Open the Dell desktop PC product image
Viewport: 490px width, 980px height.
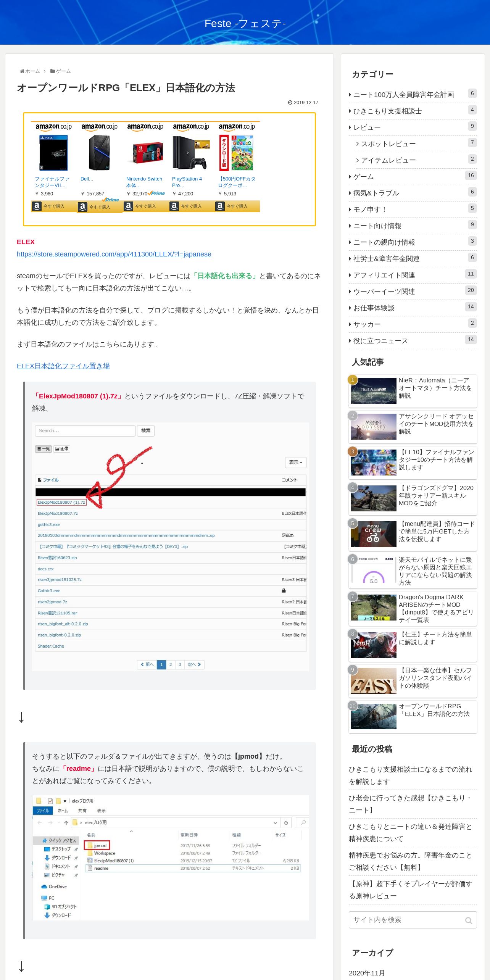coord(99,153)
